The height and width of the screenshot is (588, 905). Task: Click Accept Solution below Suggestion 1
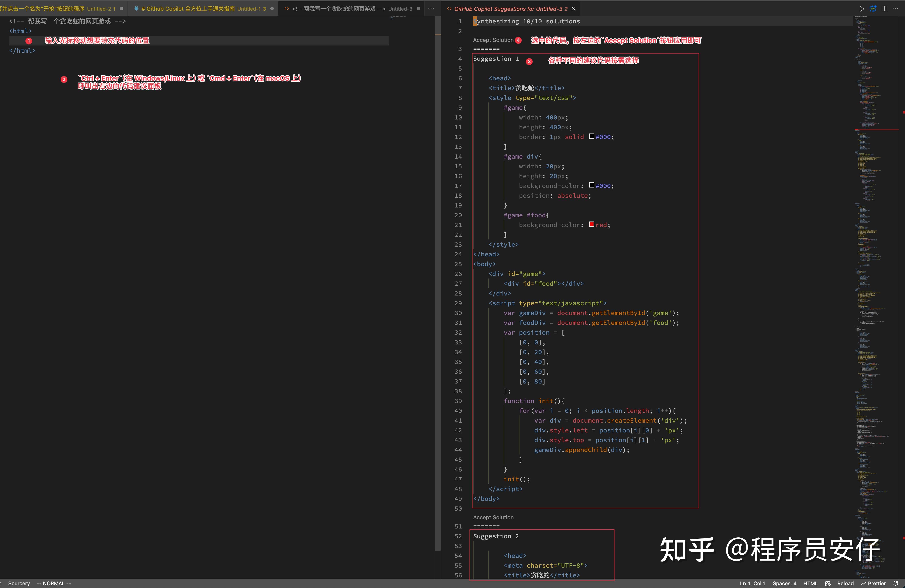coord(493,517)
